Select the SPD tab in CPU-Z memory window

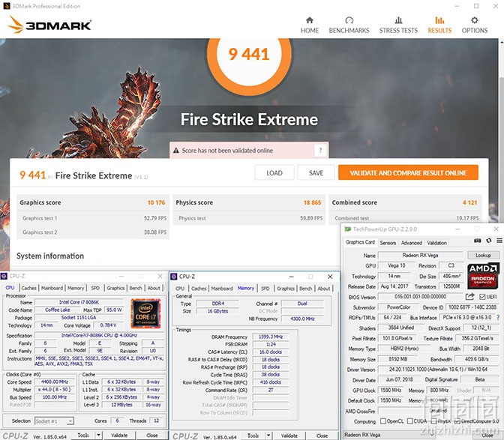coord(265,289)
